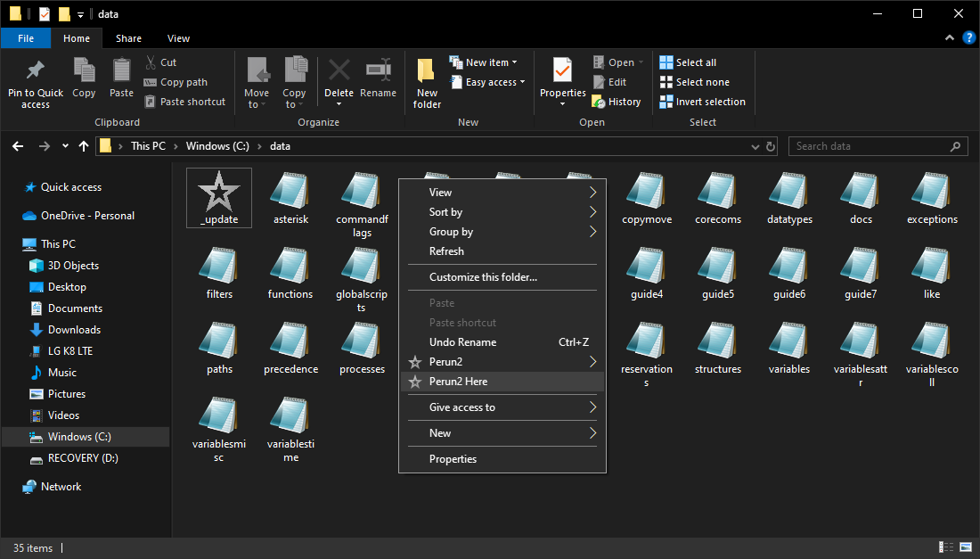The width and height of the screenshot is (980, 559).
Task: Select Quick access in navigation pane
Action: pos(70,187)
